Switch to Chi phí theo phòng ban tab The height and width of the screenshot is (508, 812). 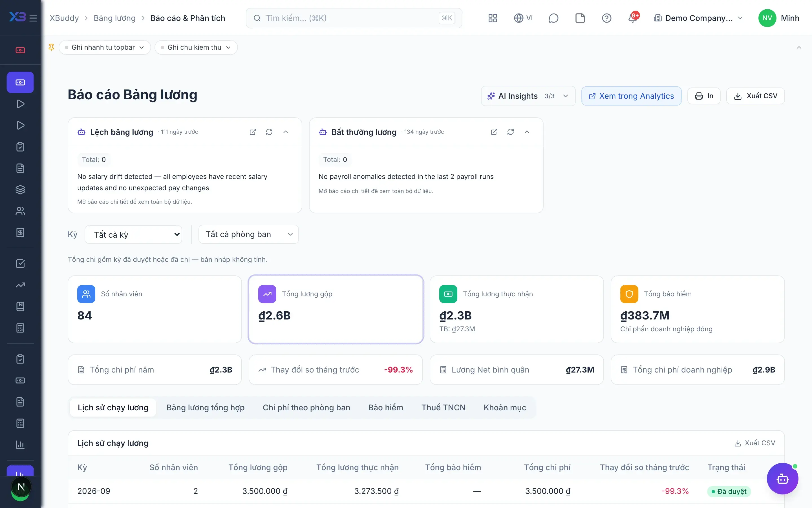pos(306,408)
